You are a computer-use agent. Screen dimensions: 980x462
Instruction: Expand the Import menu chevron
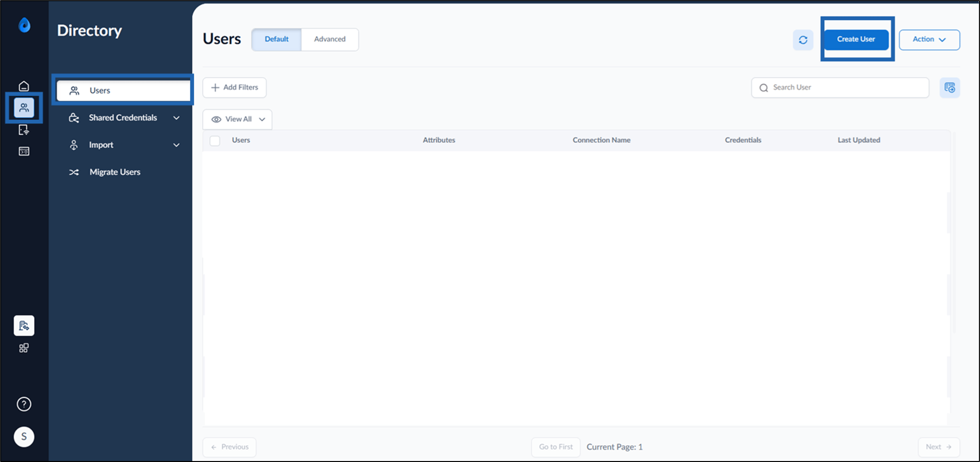point(177,145)
